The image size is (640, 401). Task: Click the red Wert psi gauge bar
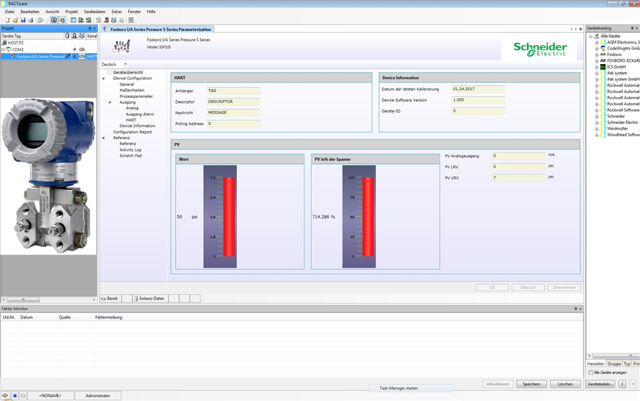[x=227, y=216]
